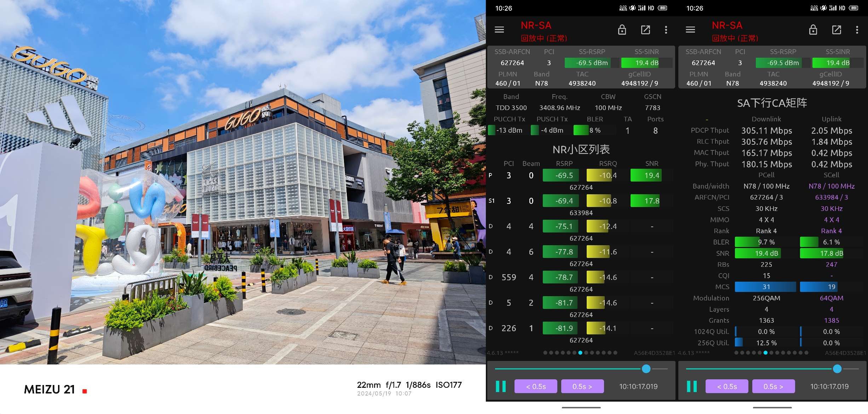Select detected cell RSRP -81.7
This screenshot has height=414, width=868.
click(x=580, y=307)
